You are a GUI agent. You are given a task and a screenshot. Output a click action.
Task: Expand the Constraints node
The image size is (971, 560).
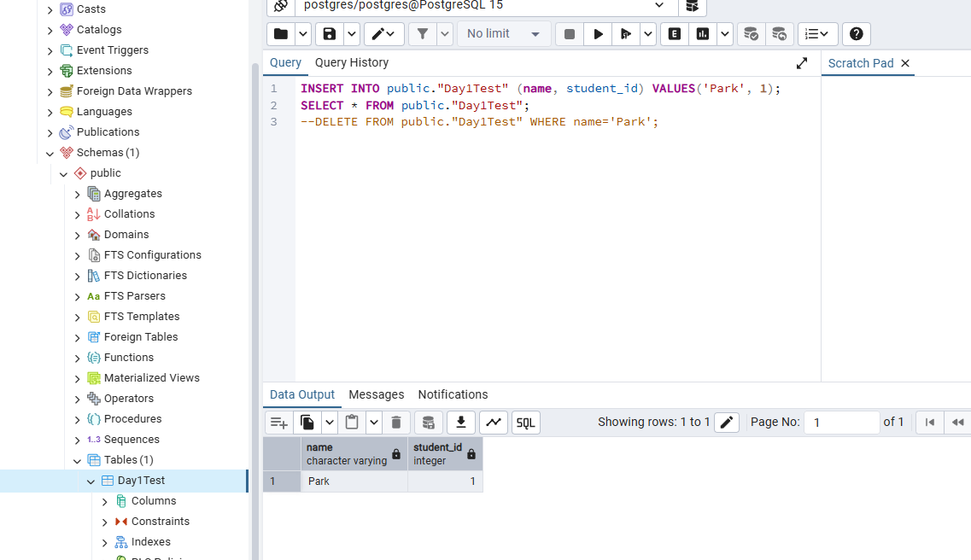(x=105, y=522)
